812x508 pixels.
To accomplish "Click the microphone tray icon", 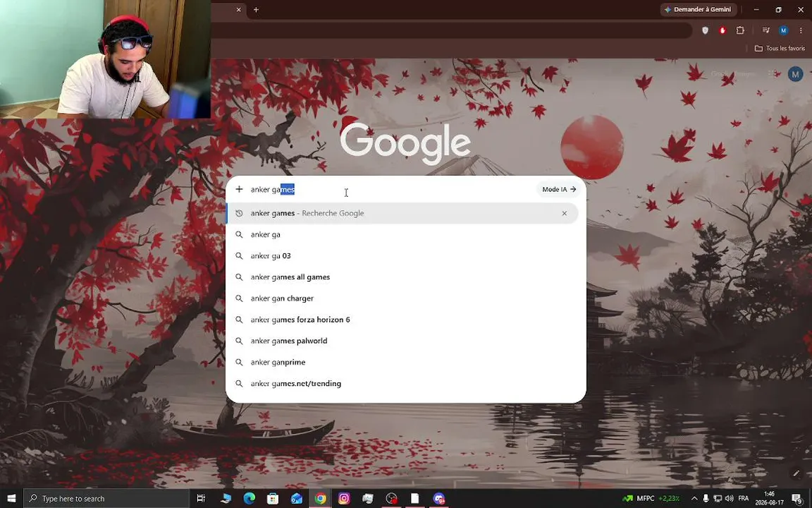I will 706,498.
